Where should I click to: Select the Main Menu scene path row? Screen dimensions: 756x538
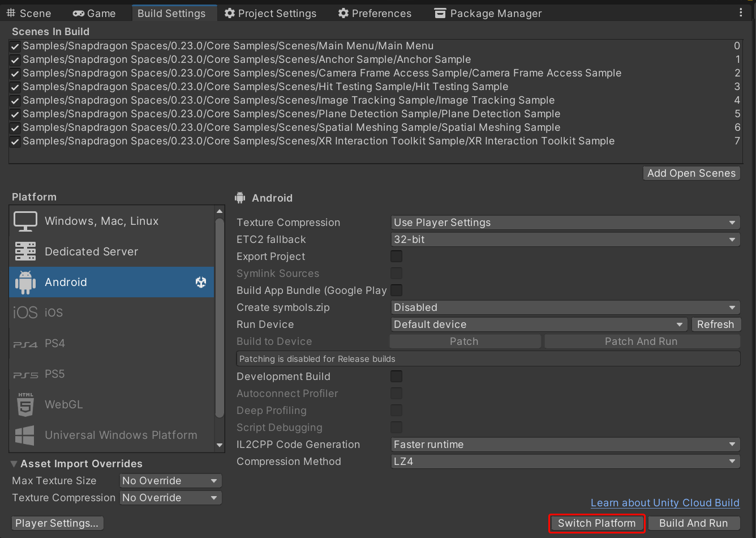[375, 46]
